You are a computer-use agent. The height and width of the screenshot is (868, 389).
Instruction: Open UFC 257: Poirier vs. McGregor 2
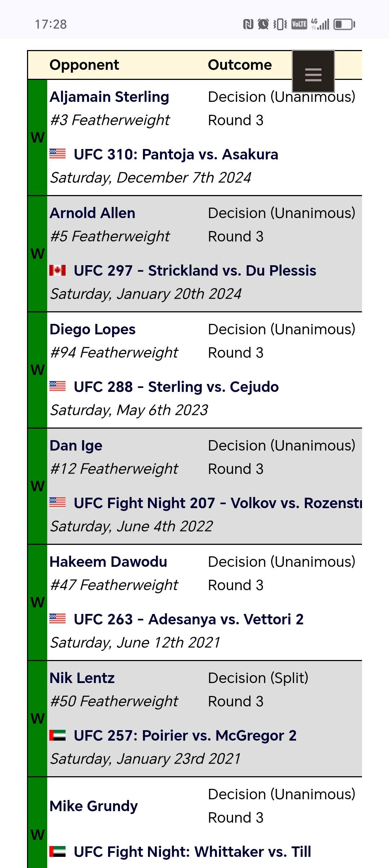click(185, 736)
